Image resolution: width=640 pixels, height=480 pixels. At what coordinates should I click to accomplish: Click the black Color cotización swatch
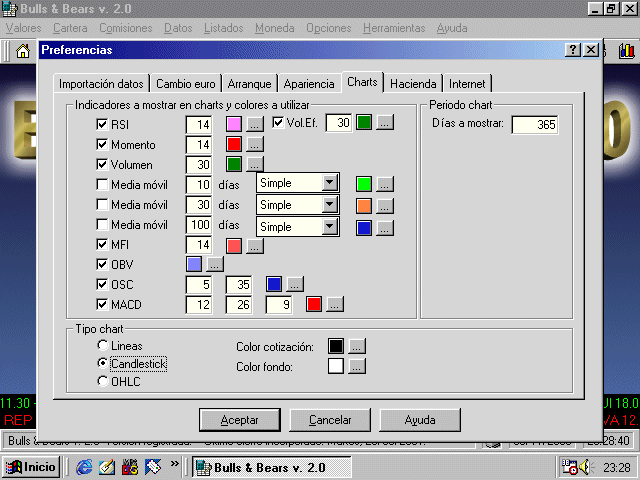[x=336, y=346]
